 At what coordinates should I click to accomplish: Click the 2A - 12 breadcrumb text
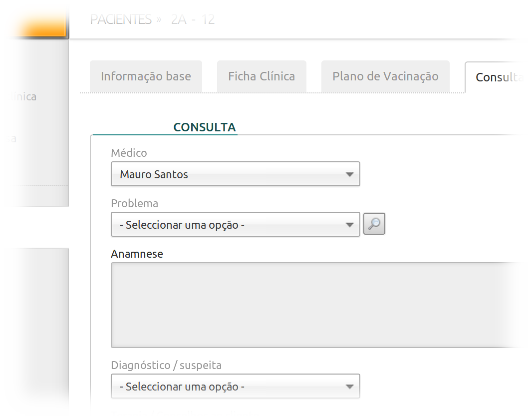point(193,19)
